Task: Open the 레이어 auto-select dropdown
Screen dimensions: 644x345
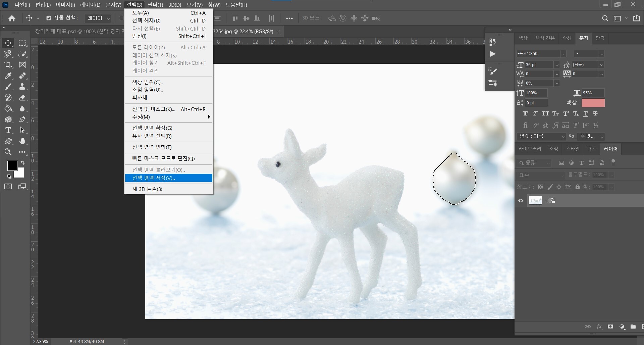Action: (99, 18)
